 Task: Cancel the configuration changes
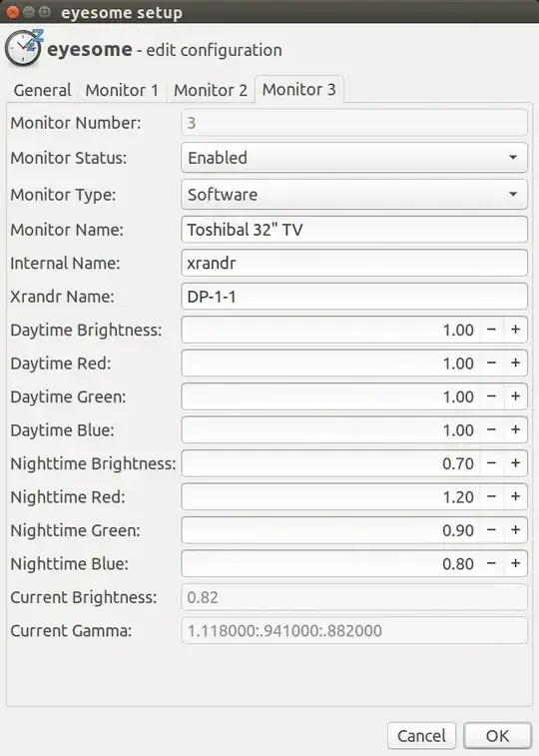[x=421, y=736]
